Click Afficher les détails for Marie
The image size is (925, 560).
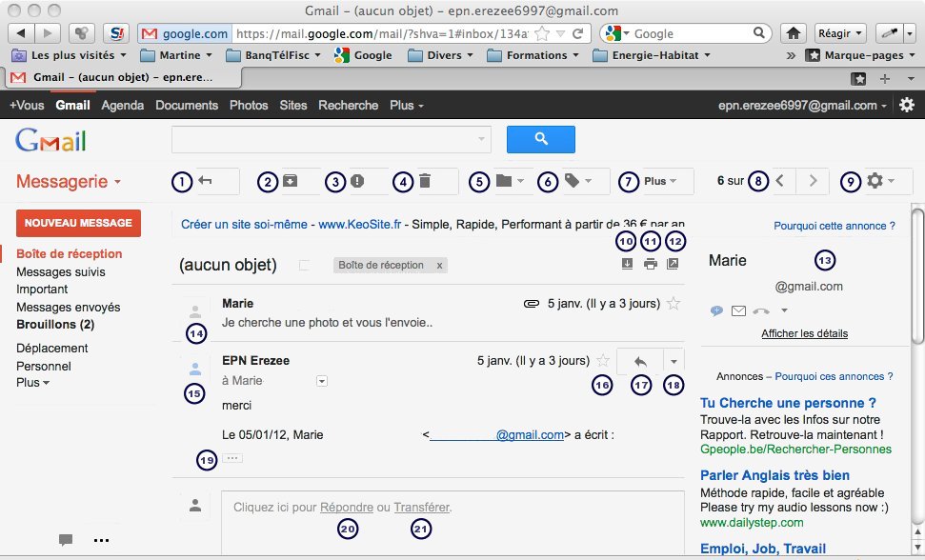804,333
